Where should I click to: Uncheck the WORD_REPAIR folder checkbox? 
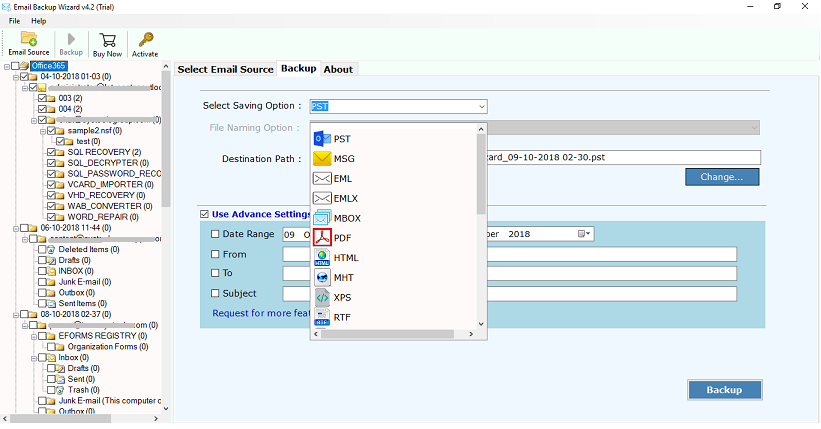pyautogui.click(x=51, y=217)
